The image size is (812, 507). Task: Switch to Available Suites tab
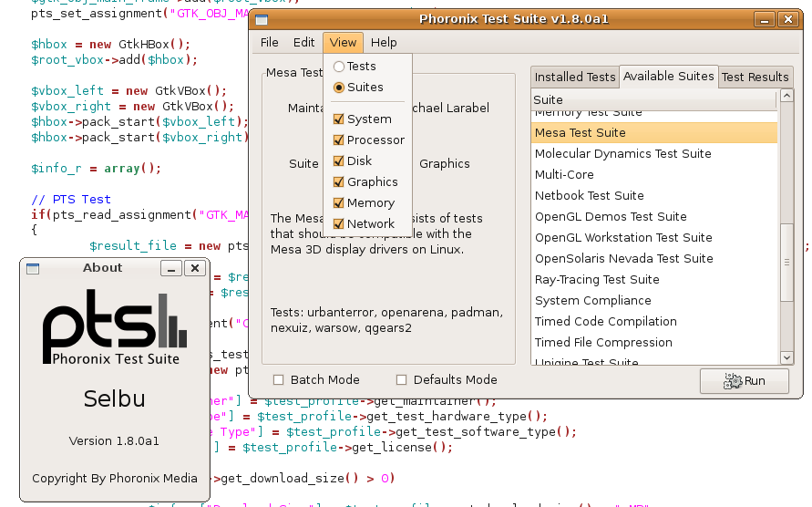[669, 77]
